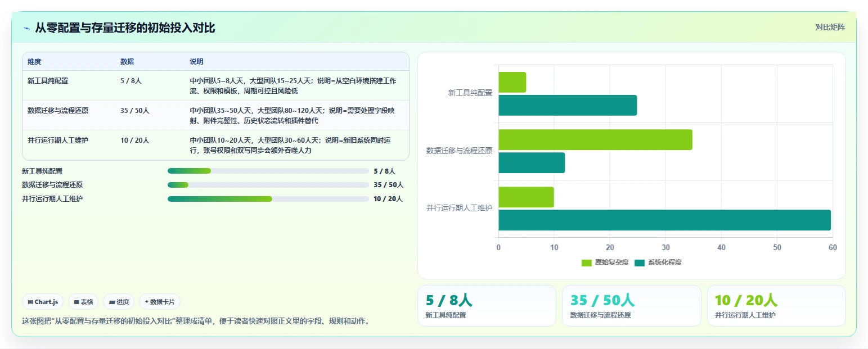This screenshot has height=349, width=868.
Task: Toggle the 原始复杂度 legend swatch
Action: 587,262
